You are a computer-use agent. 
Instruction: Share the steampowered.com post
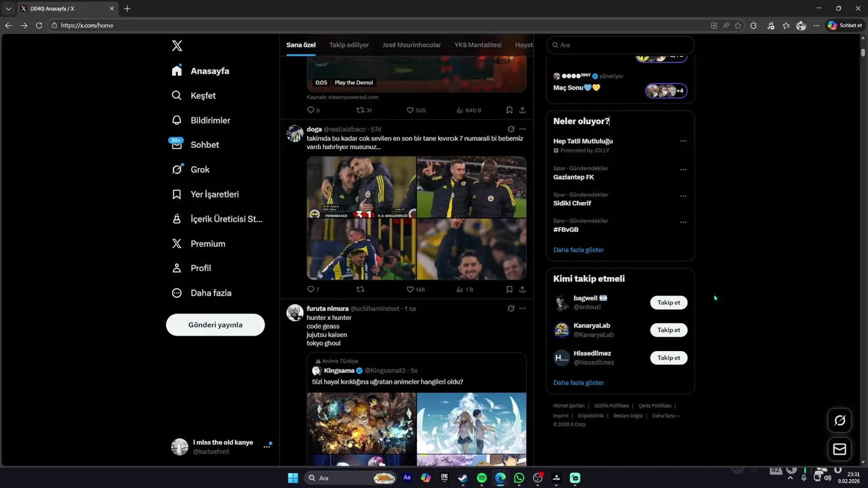pyautogui.click(x=522, y=110)
